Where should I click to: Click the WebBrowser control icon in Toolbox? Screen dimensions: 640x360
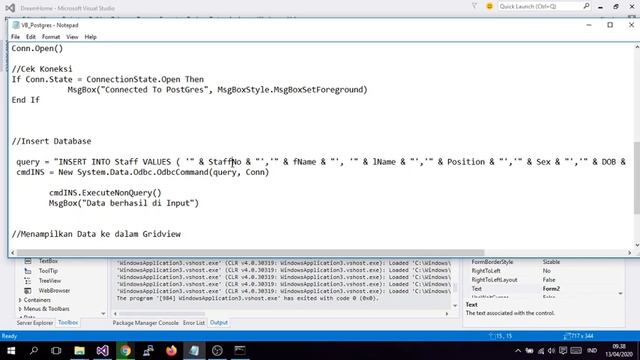28,290
